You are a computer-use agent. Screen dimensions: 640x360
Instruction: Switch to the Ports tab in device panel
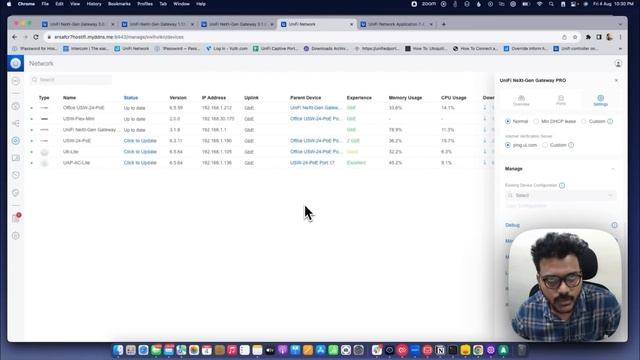[561, 100]
